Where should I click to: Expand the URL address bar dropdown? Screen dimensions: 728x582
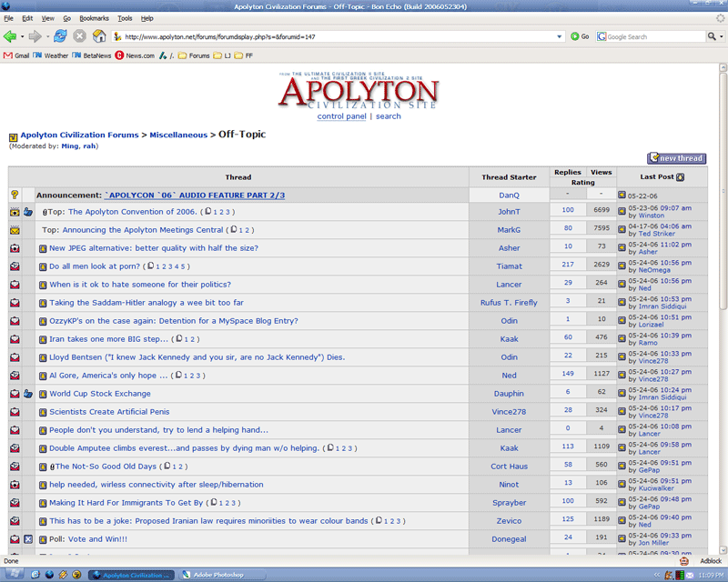pos(559,36)
